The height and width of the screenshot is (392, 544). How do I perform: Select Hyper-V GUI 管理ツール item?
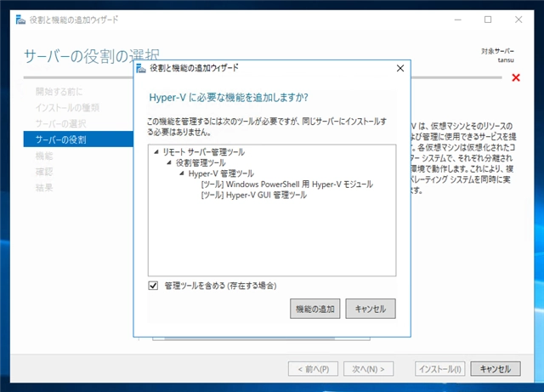click(253, 195)
